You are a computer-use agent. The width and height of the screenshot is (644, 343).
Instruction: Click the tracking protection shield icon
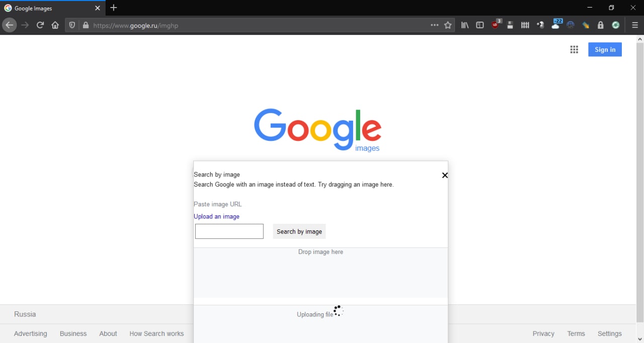(72, 25)
